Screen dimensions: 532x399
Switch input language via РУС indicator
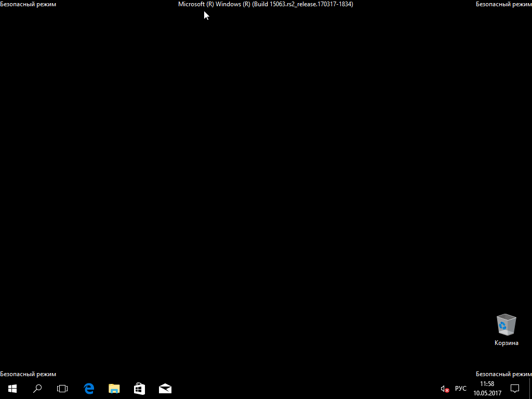(461, 389)
